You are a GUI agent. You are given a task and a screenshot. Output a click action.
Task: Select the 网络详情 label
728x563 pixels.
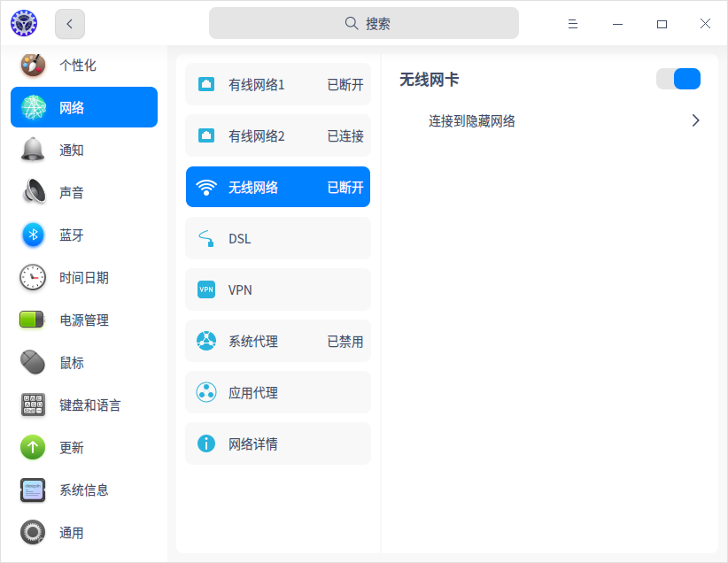point(253,444)
